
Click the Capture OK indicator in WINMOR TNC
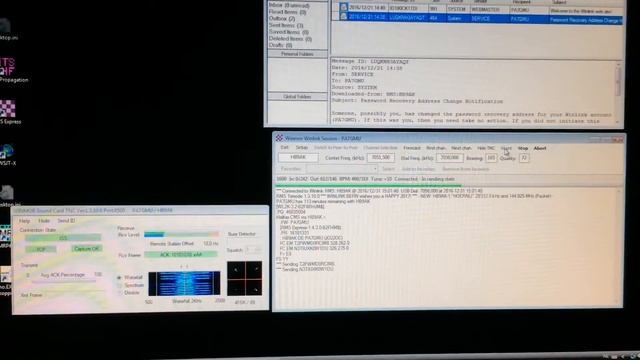point(87,249)
